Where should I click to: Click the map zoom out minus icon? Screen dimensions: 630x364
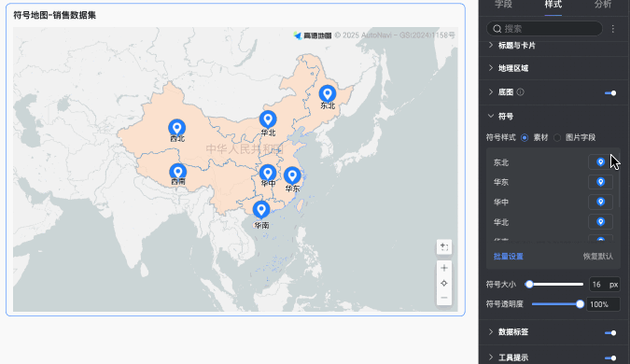(444, 298)
